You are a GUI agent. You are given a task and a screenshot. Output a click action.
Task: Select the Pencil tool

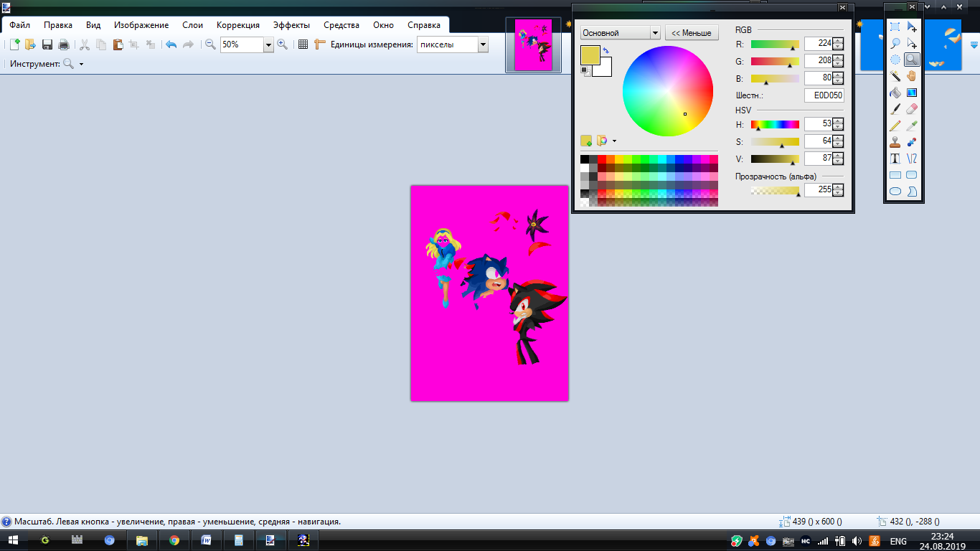pos(895,126)
